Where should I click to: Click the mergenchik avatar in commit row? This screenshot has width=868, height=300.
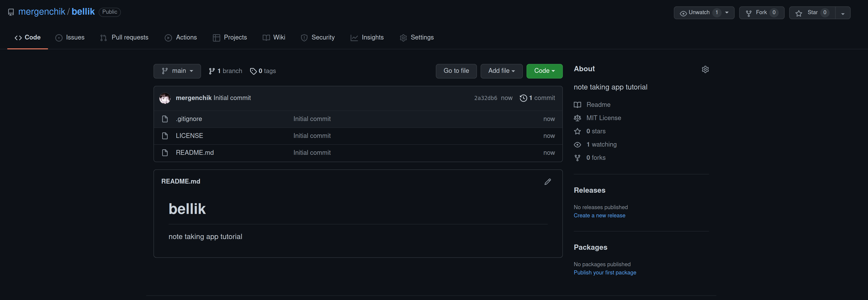click(165, 98)
